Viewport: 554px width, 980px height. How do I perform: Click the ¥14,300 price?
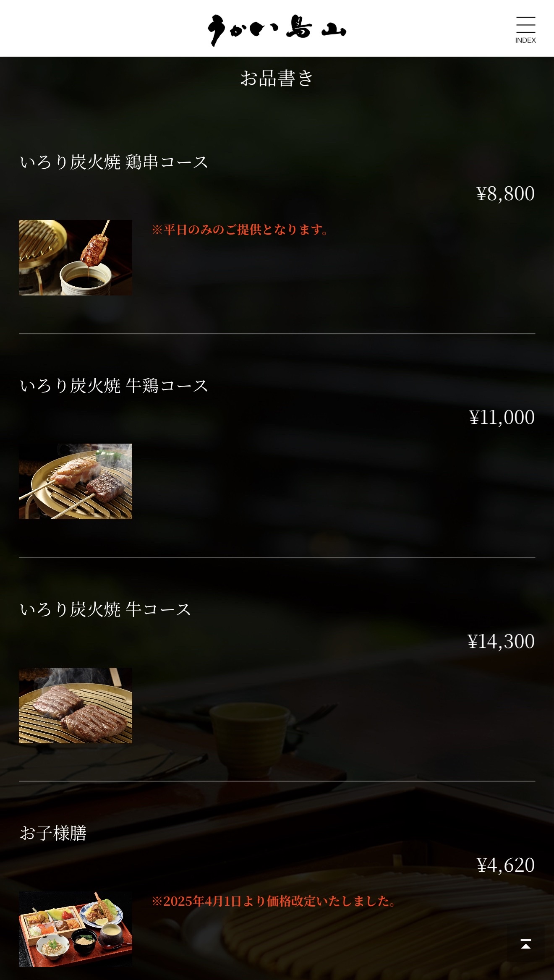pyautogui.click(x=501, y=641)
